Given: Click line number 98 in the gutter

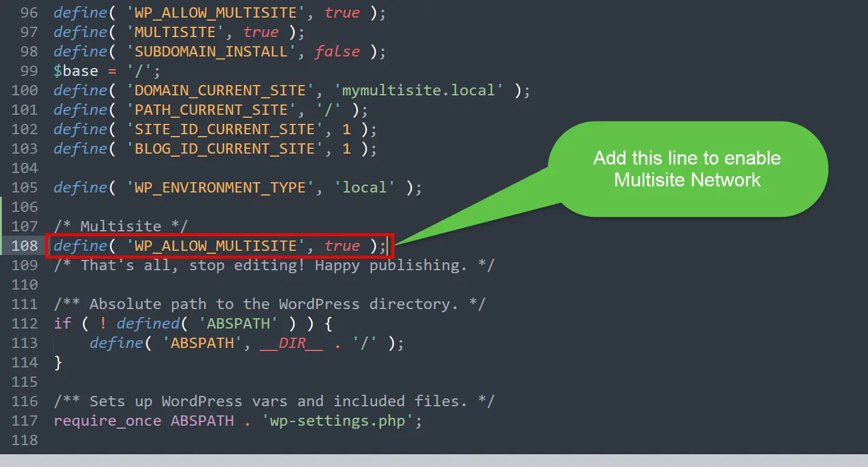Looking at the screenshot, I should [29, 51].
